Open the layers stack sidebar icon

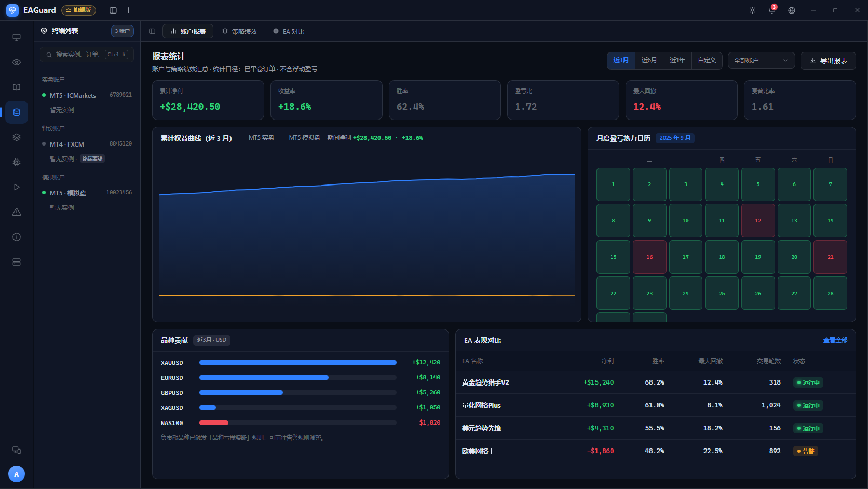pyautogui.click(x=17, y=137)
